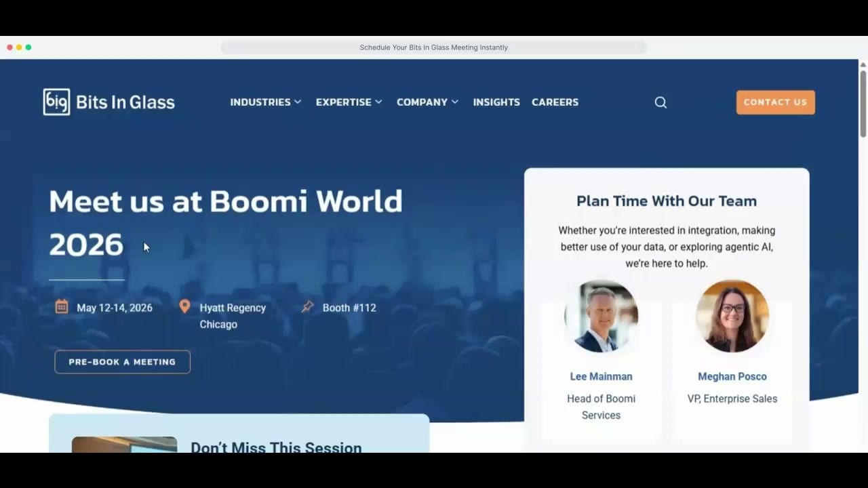Click the "Head of Boomi Services" title

601,407
